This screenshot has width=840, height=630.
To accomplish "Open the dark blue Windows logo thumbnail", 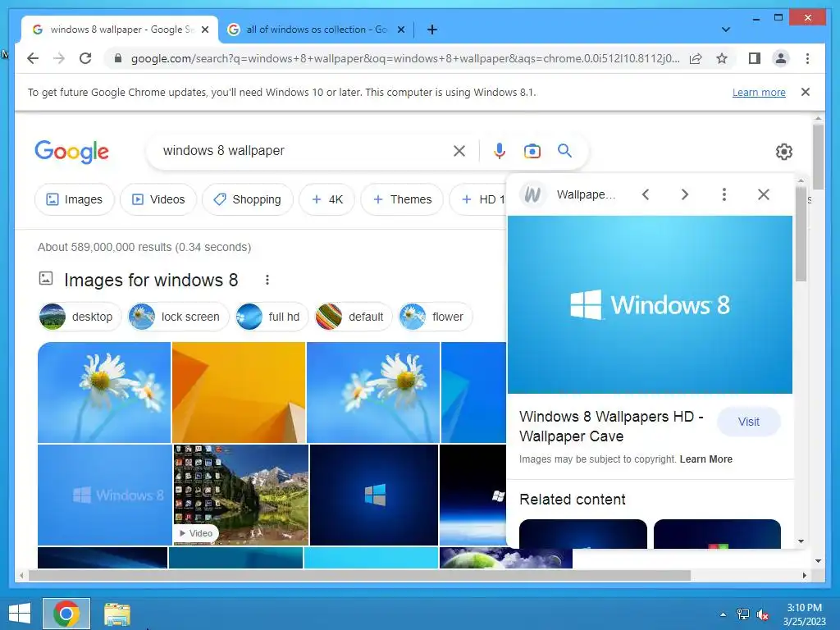I will tap(374, 495).
